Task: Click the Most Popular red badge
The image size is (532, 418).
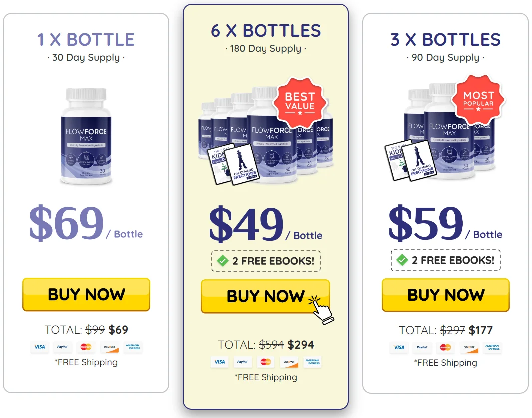Action: pos(478,100)
